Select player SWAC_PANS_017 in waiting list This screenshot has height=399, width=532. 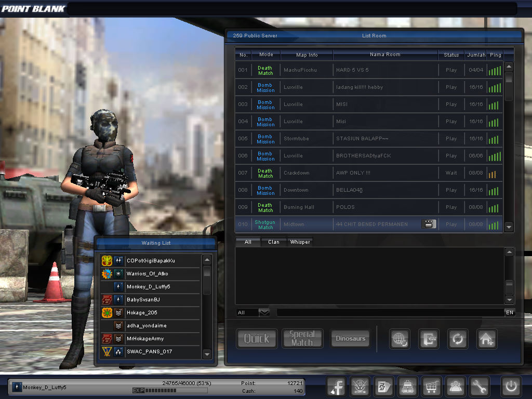150,352
